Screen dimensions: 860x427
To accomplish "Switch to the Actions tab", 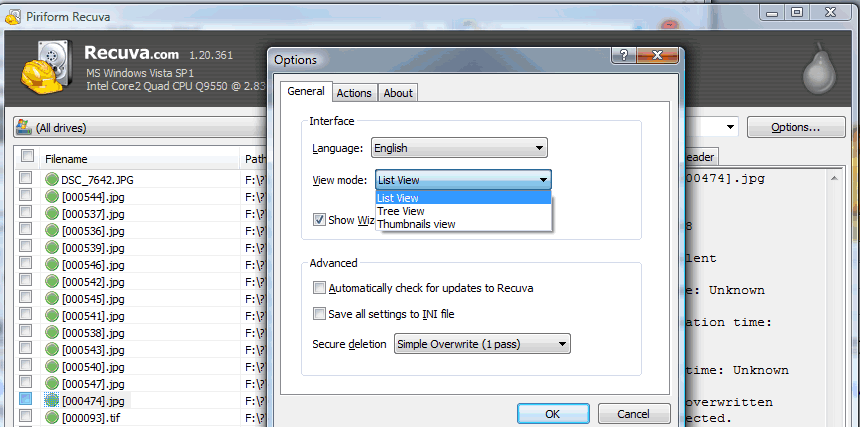I will click(354, 93).
